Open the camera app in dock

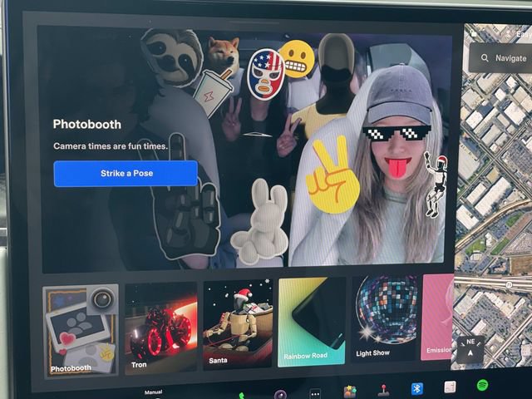click(x=280, y=395)
